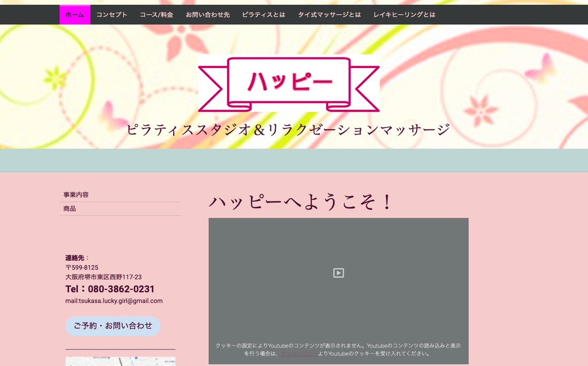588x366 pixels.
Task: Open the レイキヒーリングとは menu item
Action: tap(404, 15)
